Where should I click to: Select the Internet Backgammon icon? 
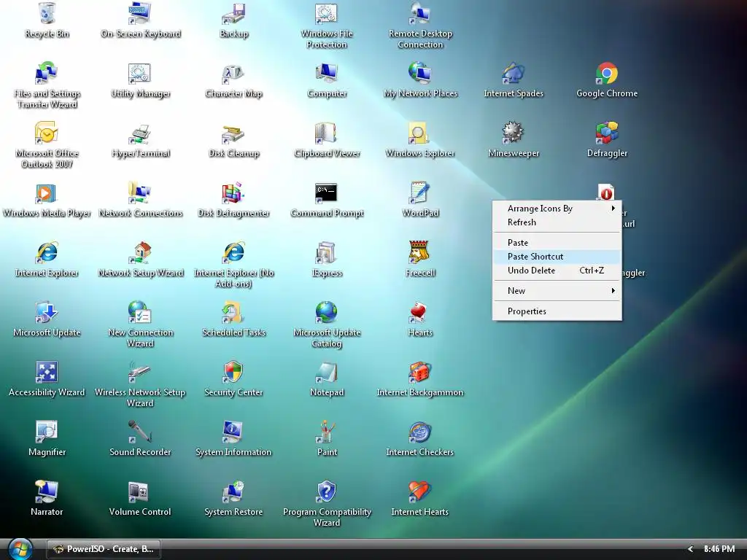pyautogui.click(x=420, y=372)
